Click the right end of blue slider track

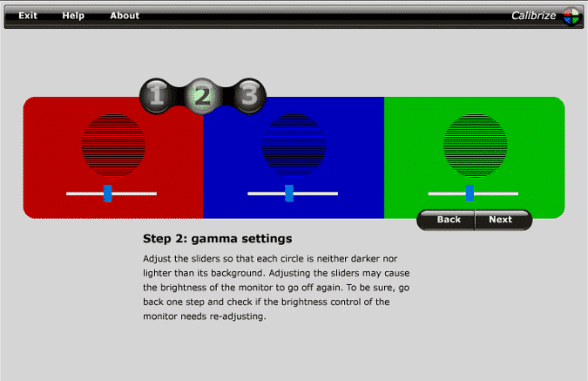tap(335, 194)
